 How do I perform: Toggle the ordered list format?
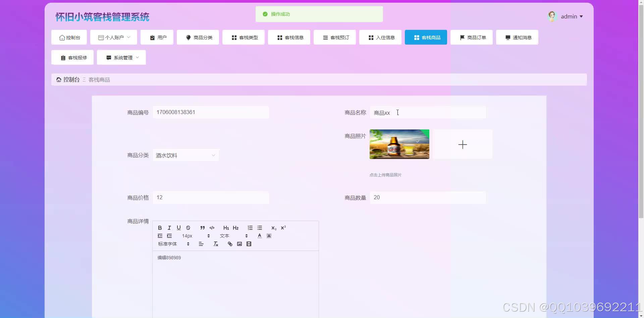tap(250, 228)
